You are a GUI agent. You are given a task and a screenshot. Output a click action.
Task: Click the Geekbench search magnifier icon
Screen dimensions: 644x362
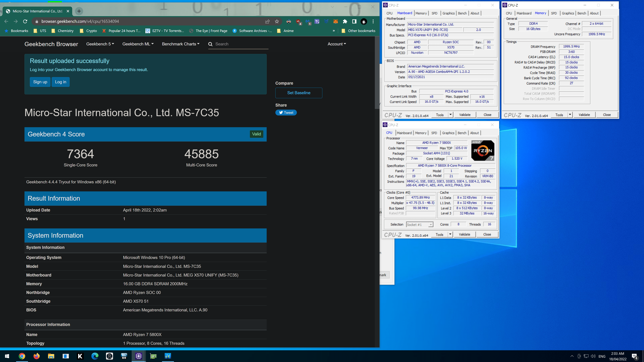210,44
